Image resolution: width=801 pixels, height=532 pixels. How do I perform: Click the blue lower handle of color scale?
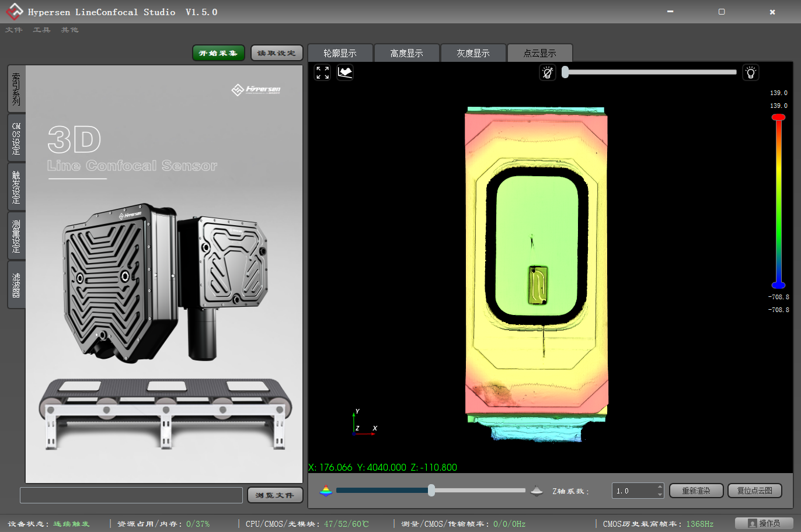[x=778, y=285]
